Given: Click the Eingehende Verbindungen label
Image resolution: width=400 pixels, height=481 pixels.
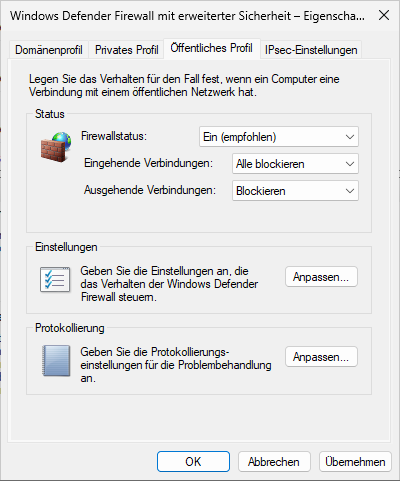Looking at the screenshot, I should (x=148, y=163).
